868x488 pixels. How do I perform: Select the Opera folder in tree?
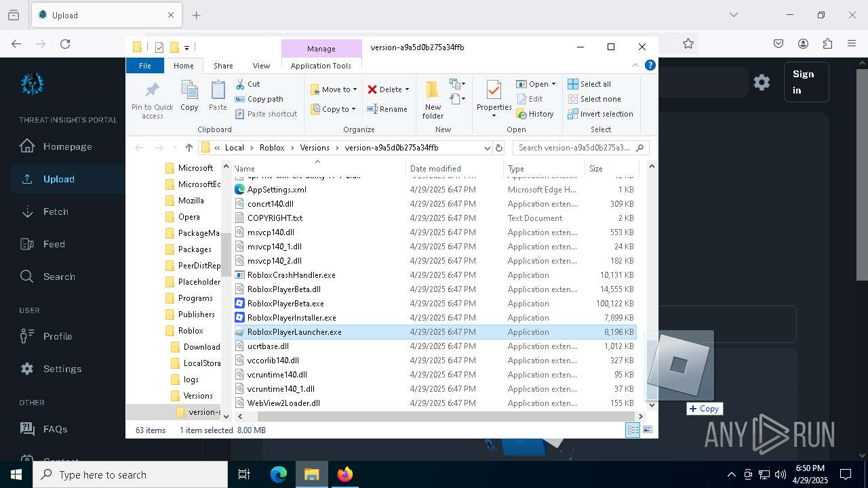point(189,217)
